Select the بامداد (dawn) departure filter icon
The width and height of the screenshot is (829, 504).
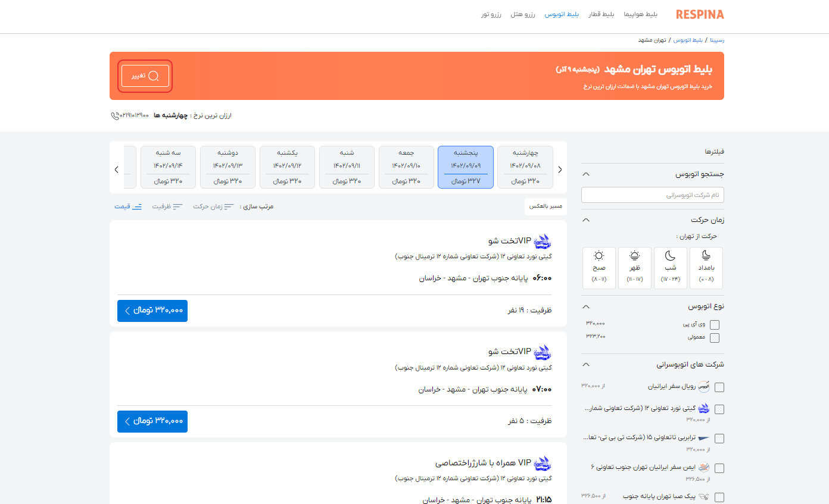[706, 255]
